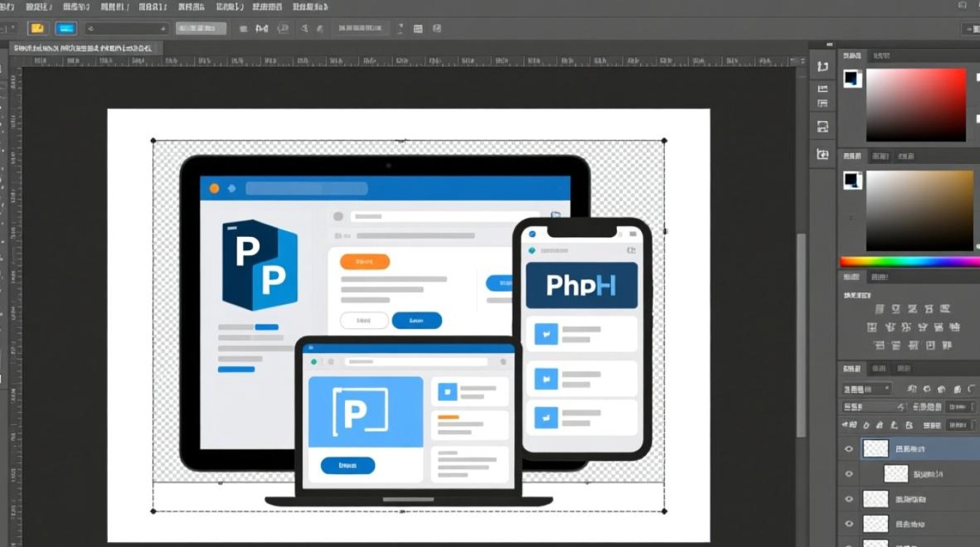Open the rightmost menu in the top menu bar
Image resolution: width=980 pixels, height=547 pixels.
coord(310,7)
